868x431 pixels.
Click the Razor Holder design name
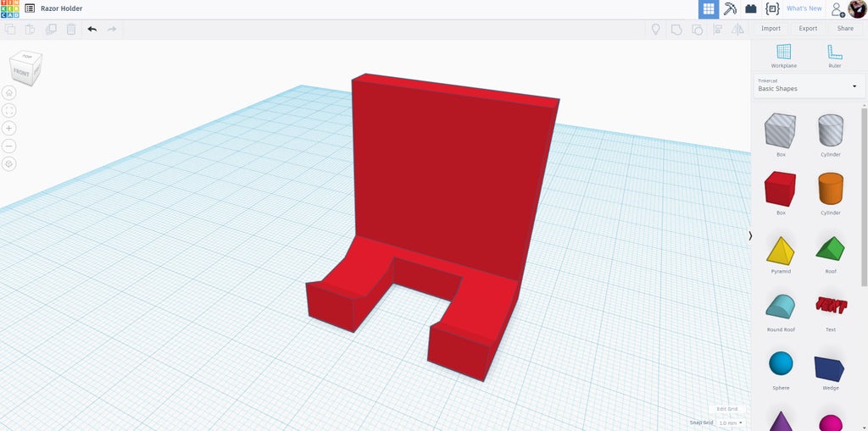coord(61,8)
